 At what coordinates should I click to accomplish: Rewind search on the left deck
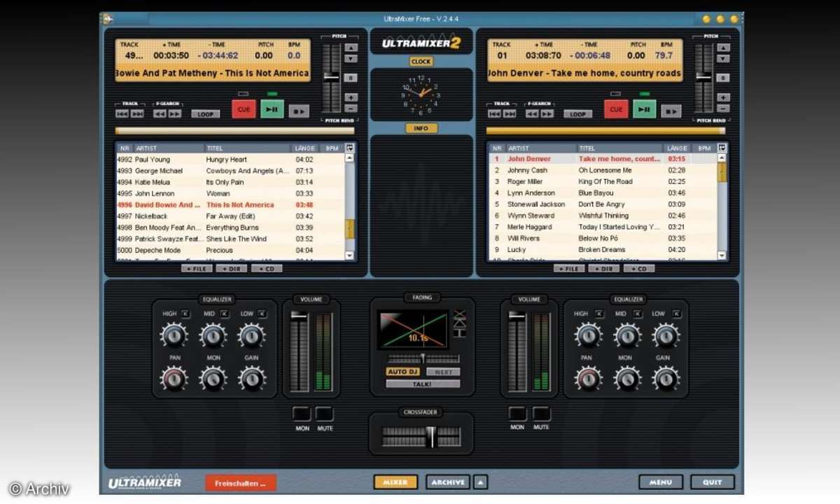(x=160, y=113)
